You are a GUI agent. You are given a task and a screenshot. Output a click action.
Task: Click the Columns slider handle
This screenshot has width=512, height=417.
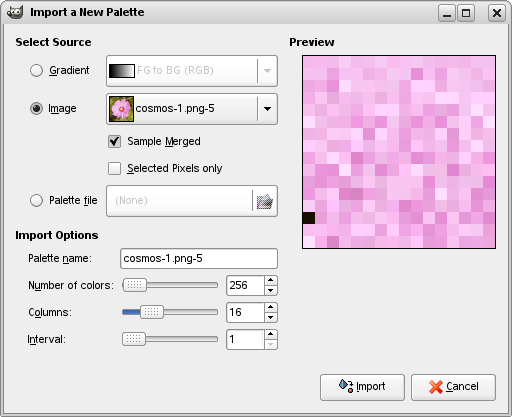152,312
